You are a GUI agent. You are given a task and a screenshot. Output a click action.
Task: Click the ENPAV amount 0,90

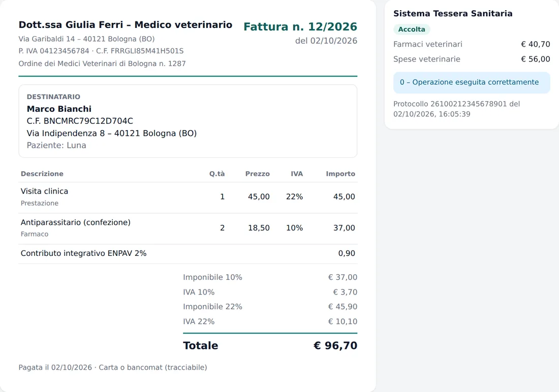347,253
